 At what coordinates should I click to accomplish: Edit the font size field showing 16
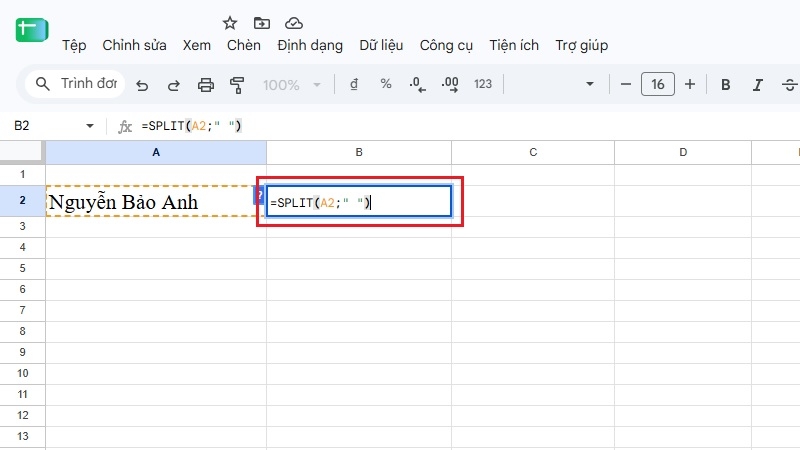658,84
